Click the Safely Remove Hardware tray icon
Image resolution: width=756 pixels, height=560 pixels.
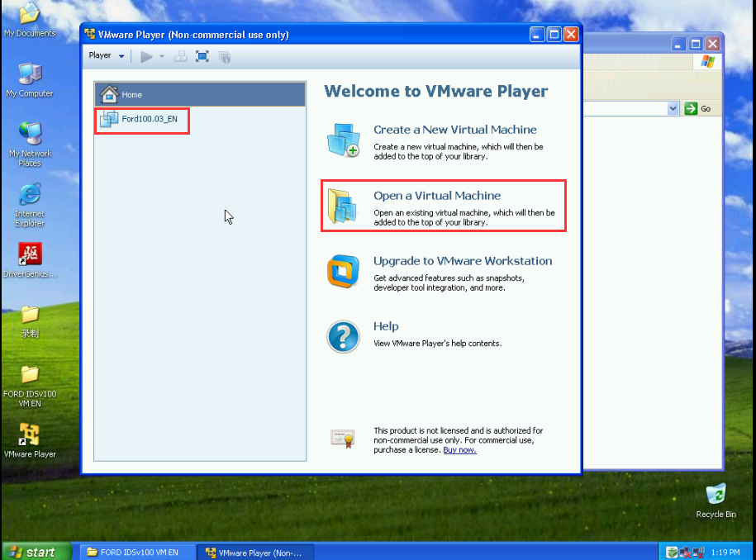click(x=672, y=553)
